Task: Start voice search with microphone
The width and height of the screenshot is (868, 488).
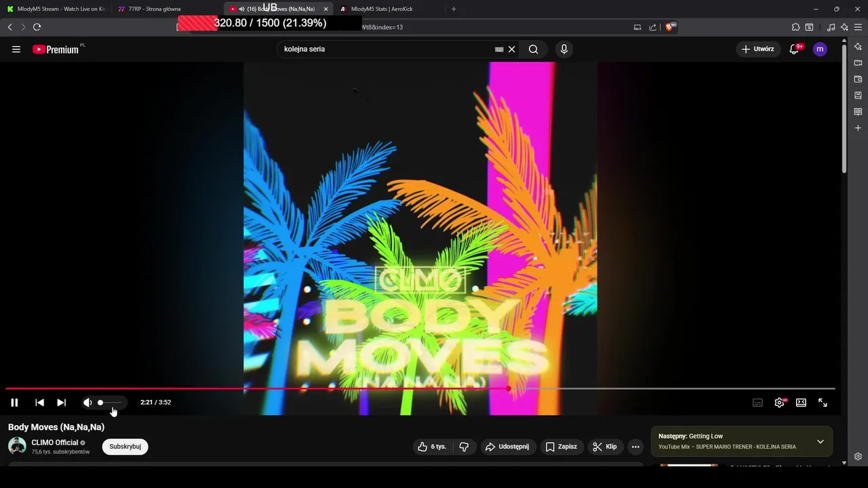Action: 564,49
